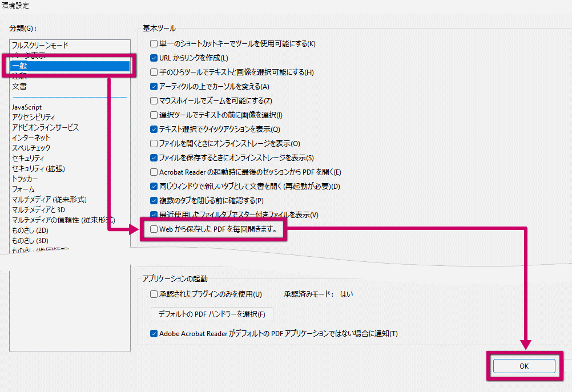Uncheck デフォルトの PDF アプリケーションではない場合に通知 checkbox

[154, 334]
